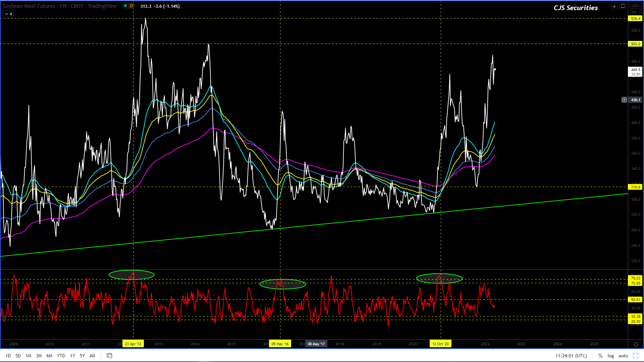
Task: Select the YTD time range
Action: pyautogui.click(x=61, y=356)
